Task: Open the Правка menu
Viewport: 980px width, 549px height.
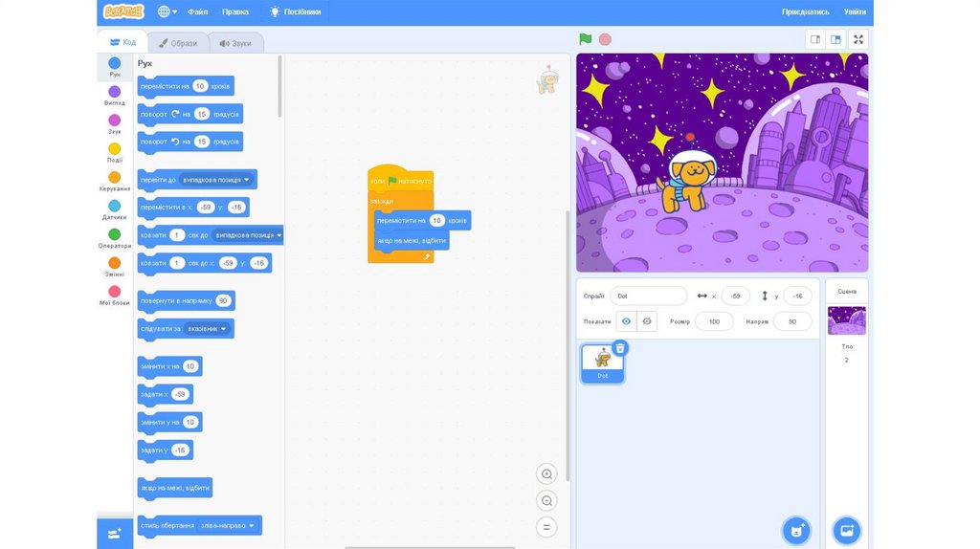Action: [235, 11]
